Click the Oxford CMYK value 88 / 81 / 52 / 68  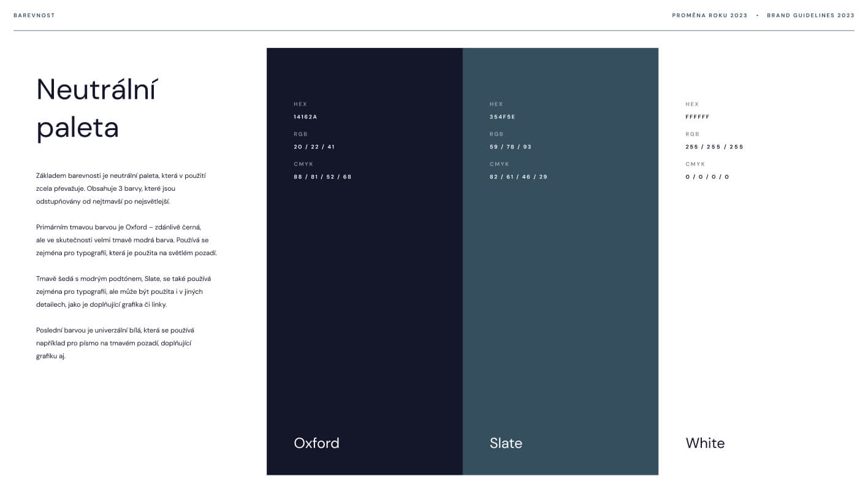(322, 177)
